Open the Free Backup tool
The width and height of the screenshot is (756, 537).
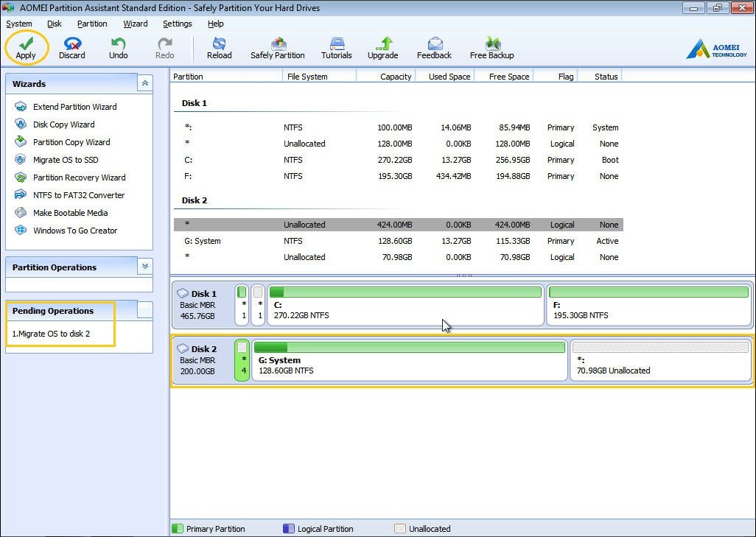tap(491, 47)
